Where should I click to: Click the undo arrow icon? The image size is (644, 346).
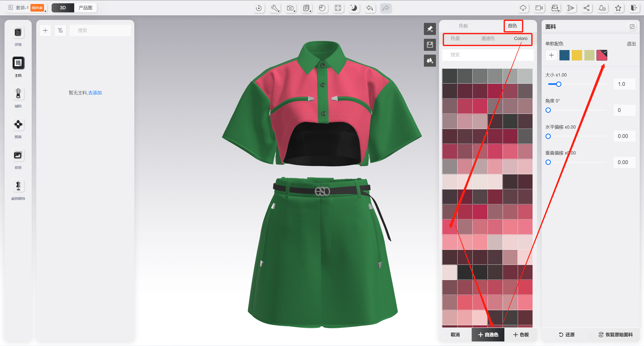pos(370,8)
